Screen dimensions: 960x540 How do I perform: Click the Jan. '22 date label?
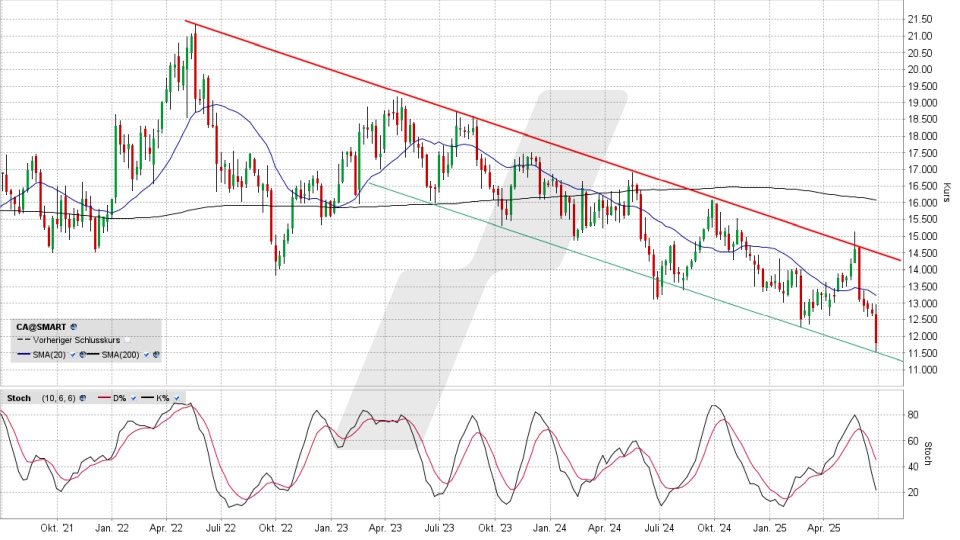pos(112,528)
